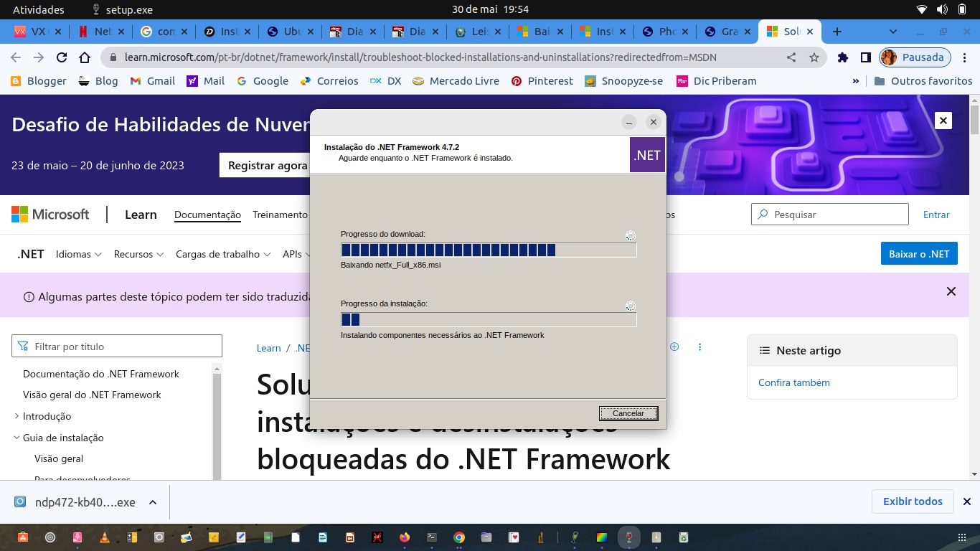Click the Filtrar por título field
The width and height of the screenshot is (980, 551).
pos(117,346)
